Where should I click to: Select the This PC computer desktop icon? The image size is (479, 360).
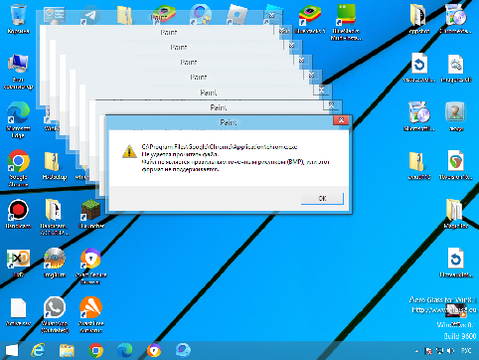(x=18, y=72)
